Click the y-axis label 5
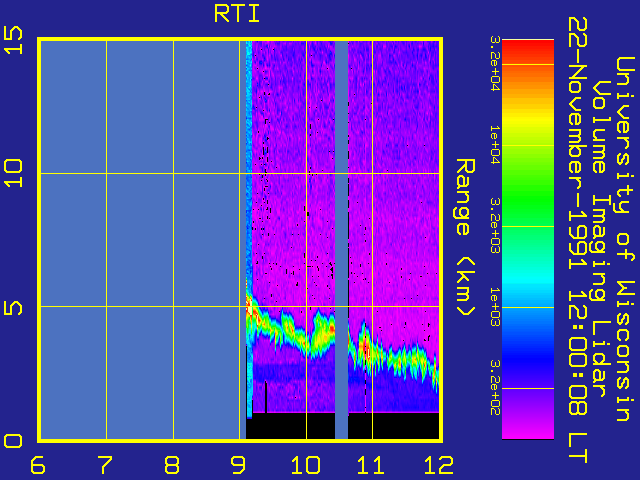Image resolution: width=640 pixels, height=480 pixels. (x=13, y=307)
